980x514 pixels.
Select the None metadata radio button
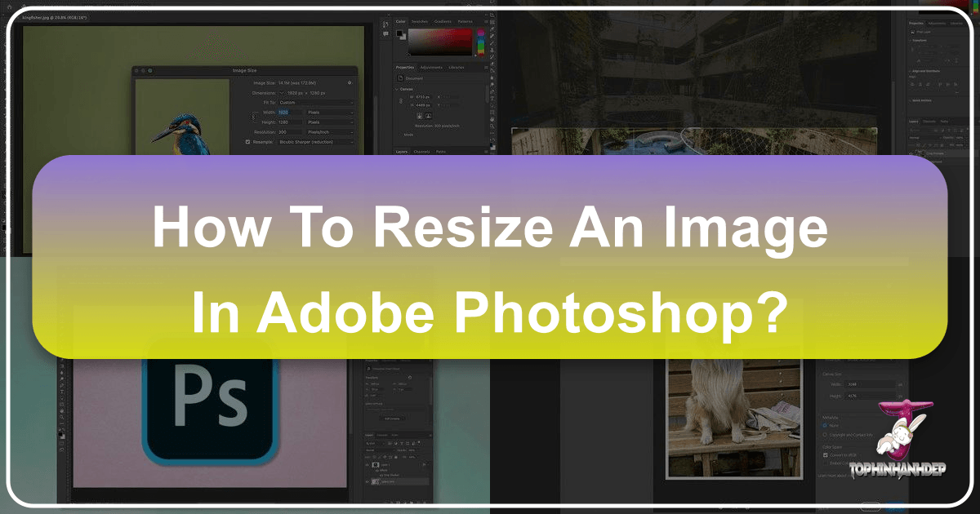click(x=826, y=425)
